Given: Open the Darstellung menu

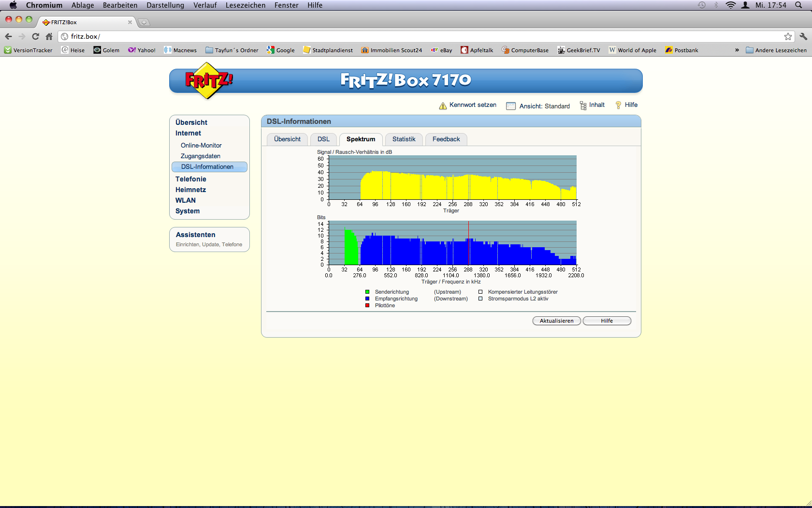Looking at the screenshot, I should 165,5.
